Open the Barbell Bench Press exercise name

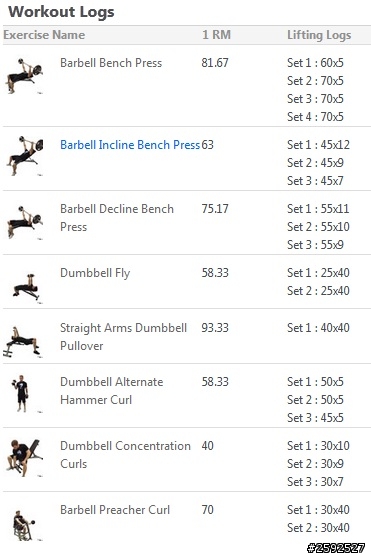pyautogui.click(x=111, y=63)
